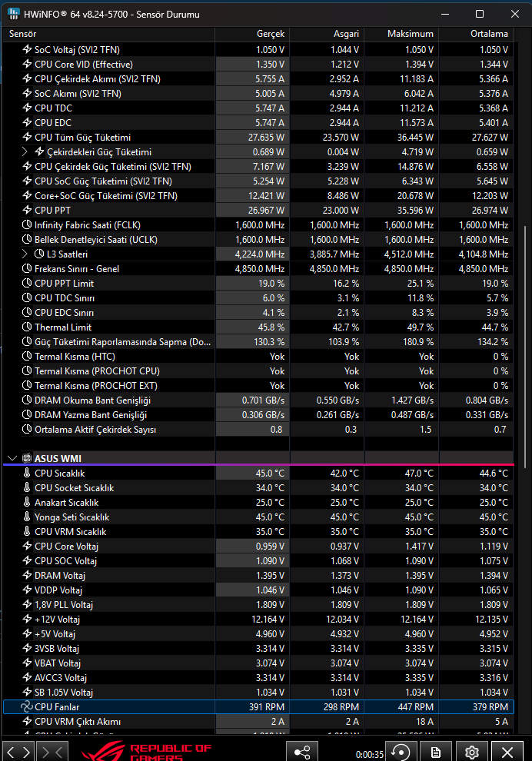Collapse the ASUS WMI sensor group
Screen dimensions: 532x761
(x=12, y=458)
